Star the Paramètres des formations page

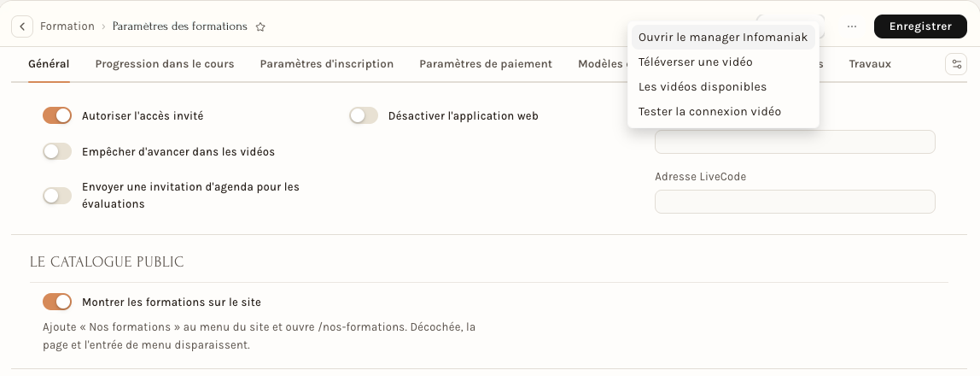click(x=260, y=26)
